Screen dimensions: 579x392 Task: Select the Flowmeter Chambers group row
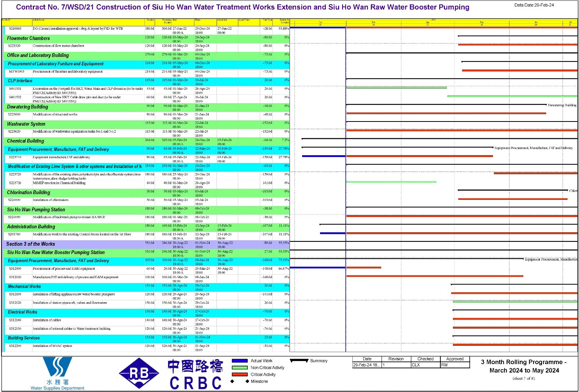coord(146,39)
